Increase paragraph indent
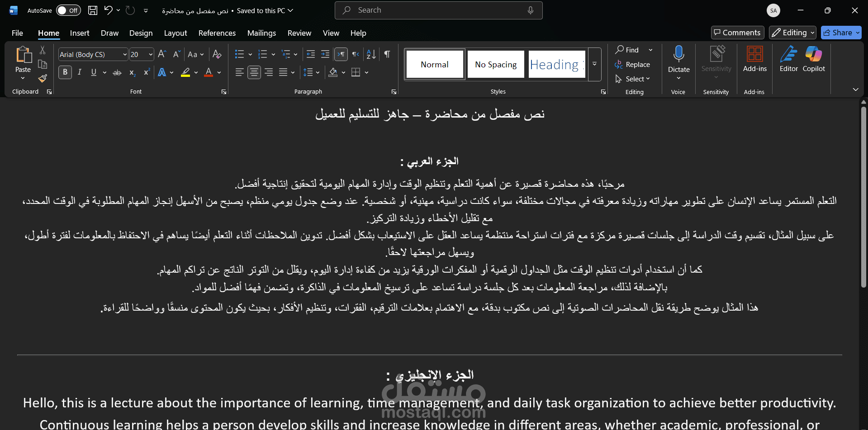 click(325, 54)
